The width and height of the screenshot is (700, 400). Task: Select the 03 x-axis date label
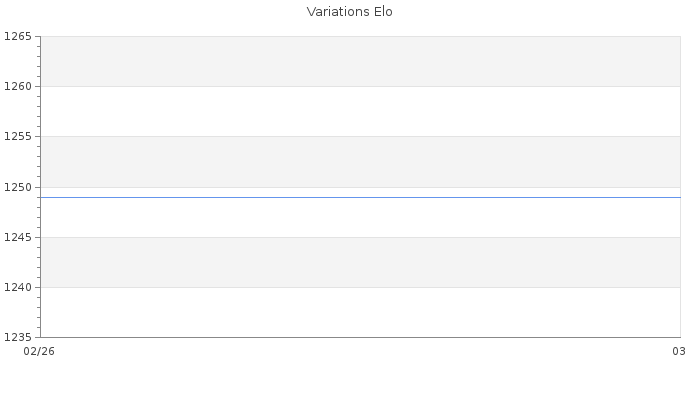678,351
